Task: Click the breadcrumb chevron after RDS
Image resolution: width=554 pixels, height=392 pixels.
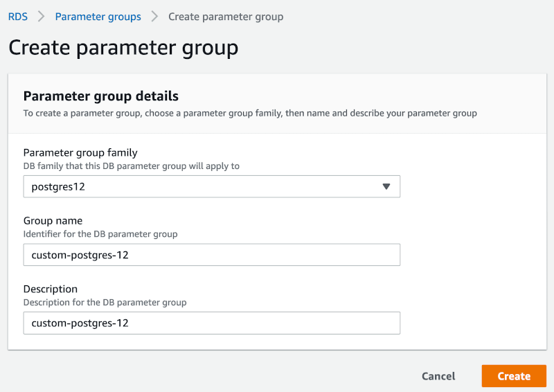Action: click(x=42, y=16)
